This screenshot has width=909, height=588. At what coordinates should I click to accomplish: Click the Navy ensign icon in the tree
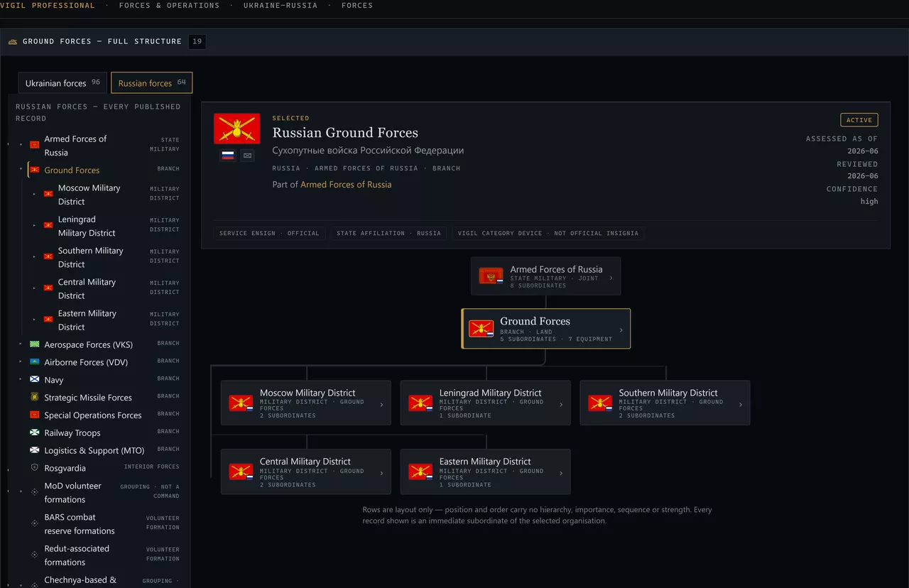coord(34,379)
